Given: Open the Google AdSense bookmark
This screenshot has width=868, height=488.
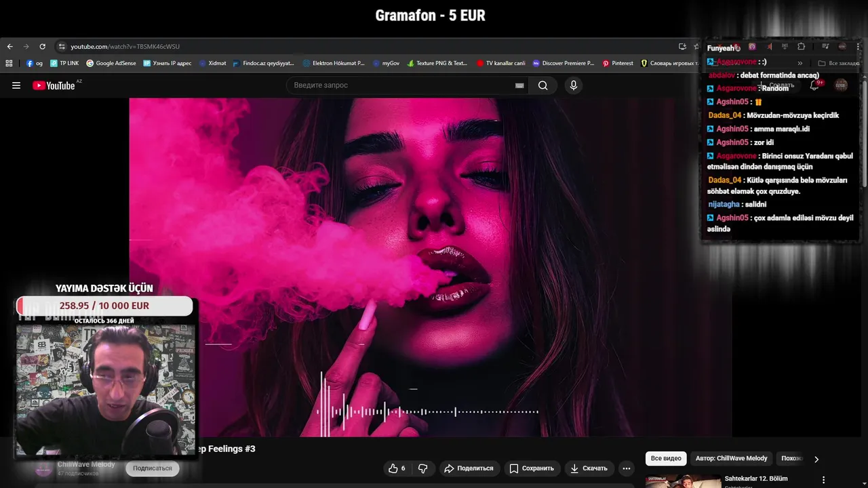Looking at the screenshot, I should point(111,63).
